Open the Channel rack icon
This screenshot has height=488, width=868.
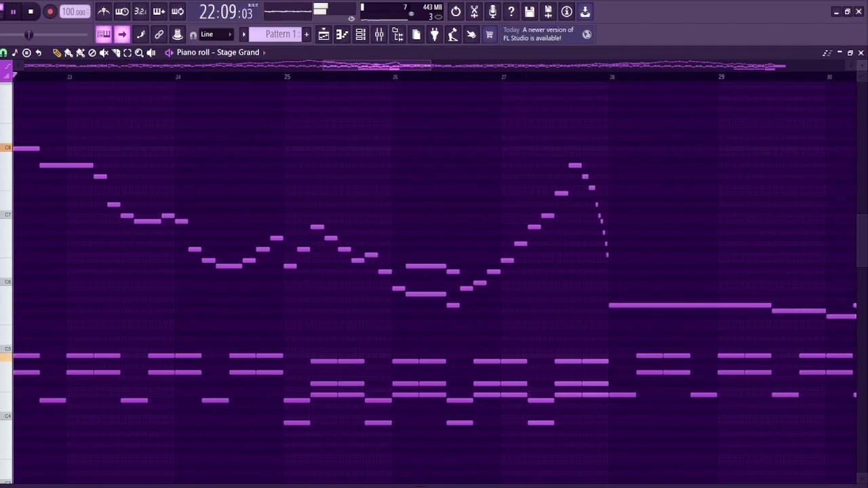click(x=361, y=35)
